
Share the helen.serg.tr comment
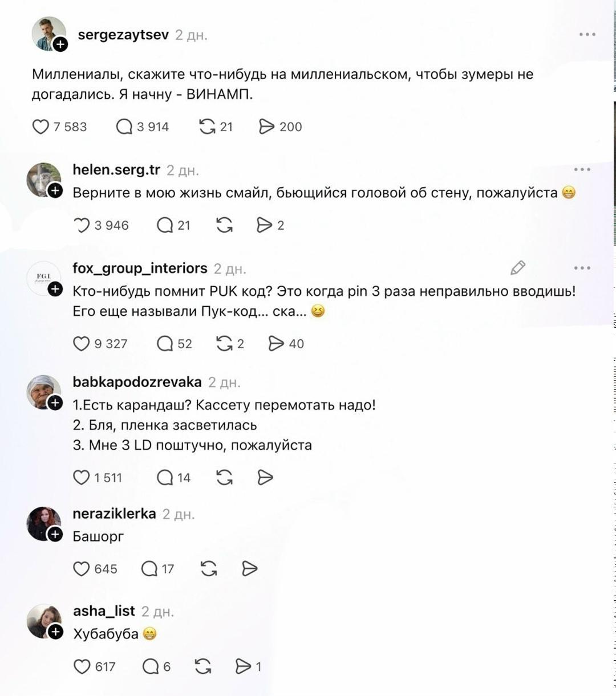point(265,225)
